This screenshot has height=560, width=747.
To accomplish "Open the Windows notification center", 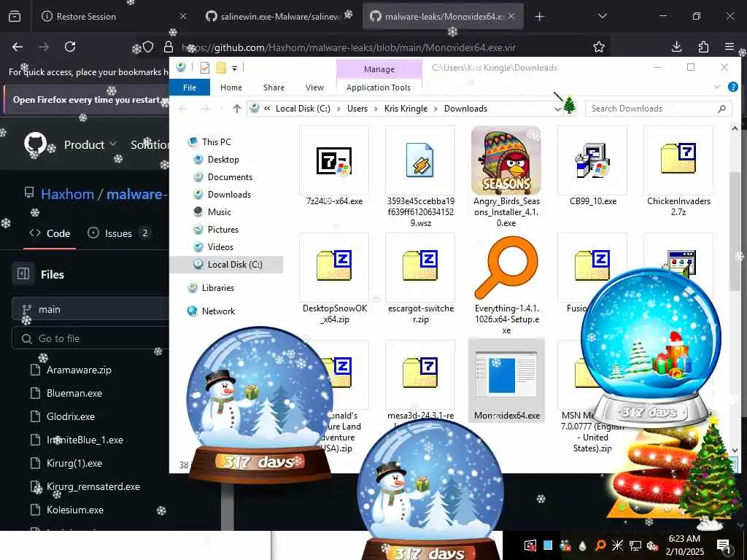I will pyautogui.click(x=724, y=545).
